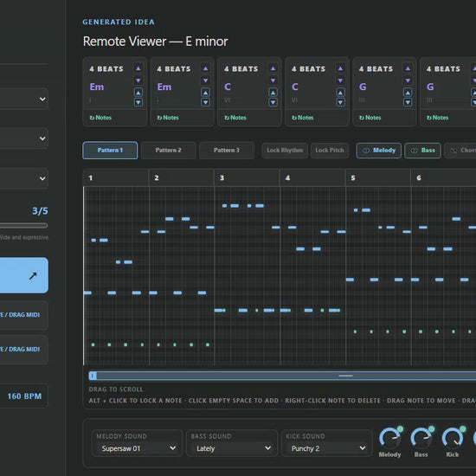Increase beats on the bar 5 G chord card
Viewport: 476px width, 476px height.
coord(408,68)
